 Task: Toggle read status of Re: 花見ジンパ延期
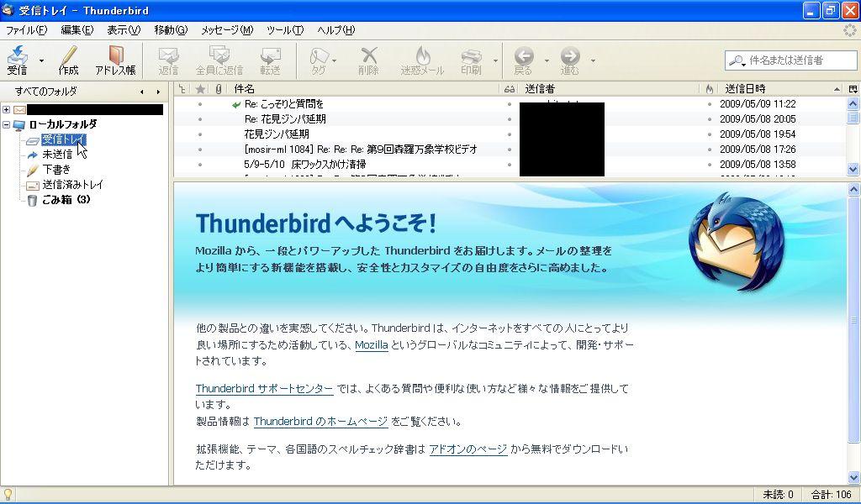coord(510,119)
